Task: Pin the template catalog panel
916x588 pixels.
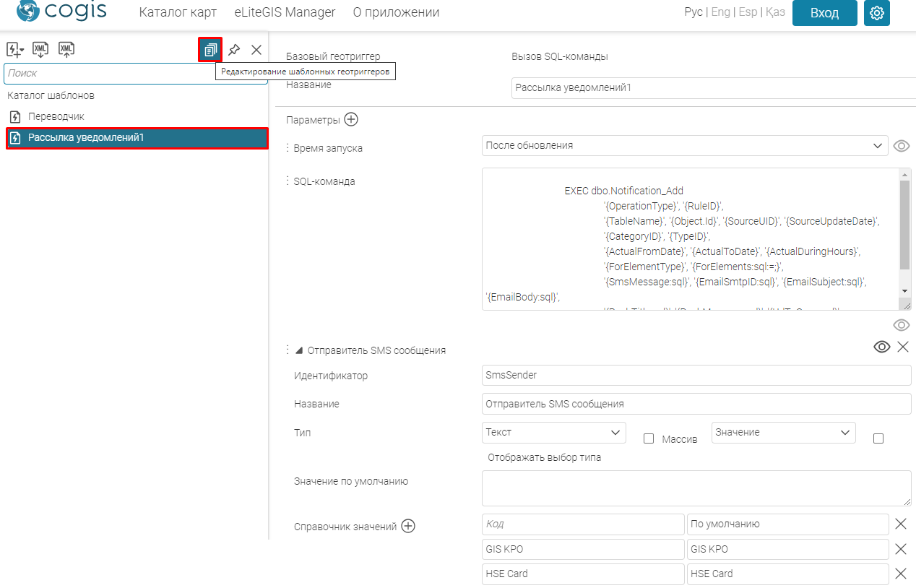Action: [x=234, y=50]
